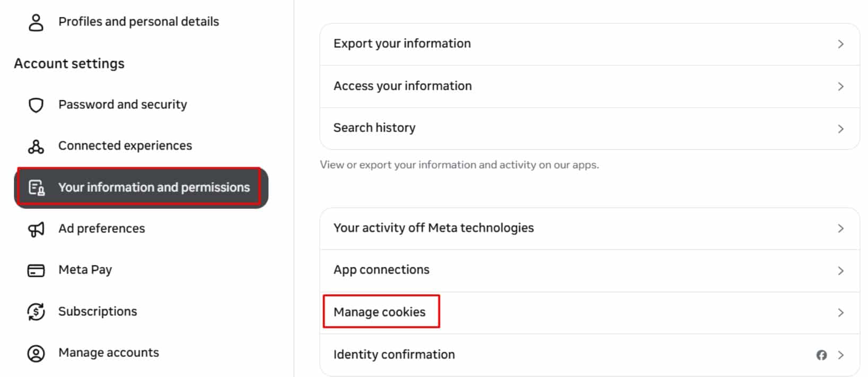868x377 pixels.
Task: Open chevron for Your activity off Meta technologies
Action: click(840, 229)
